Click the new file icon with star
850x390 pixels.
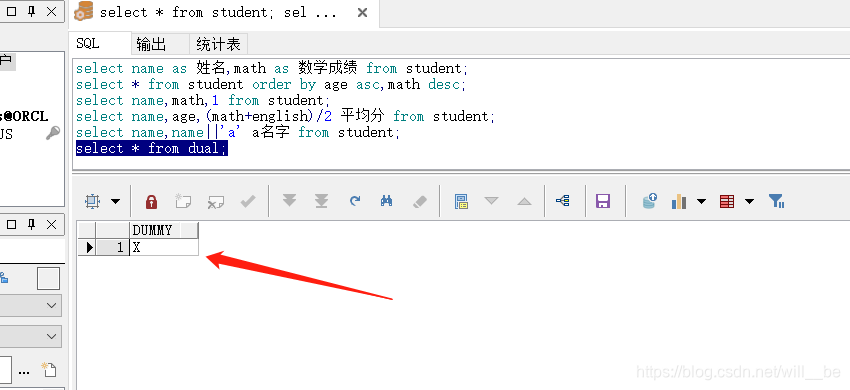click(49, 369)
